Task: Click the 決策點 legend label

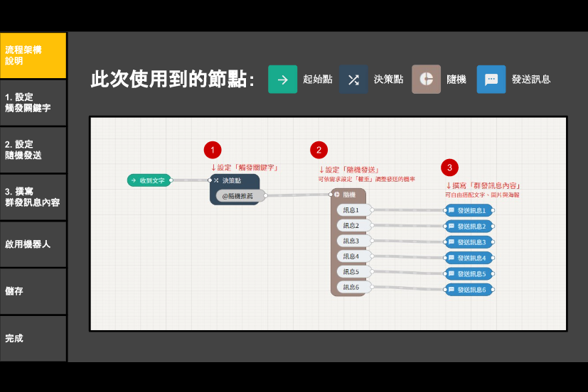Action: pyautogui.click(x=388, y=80)
